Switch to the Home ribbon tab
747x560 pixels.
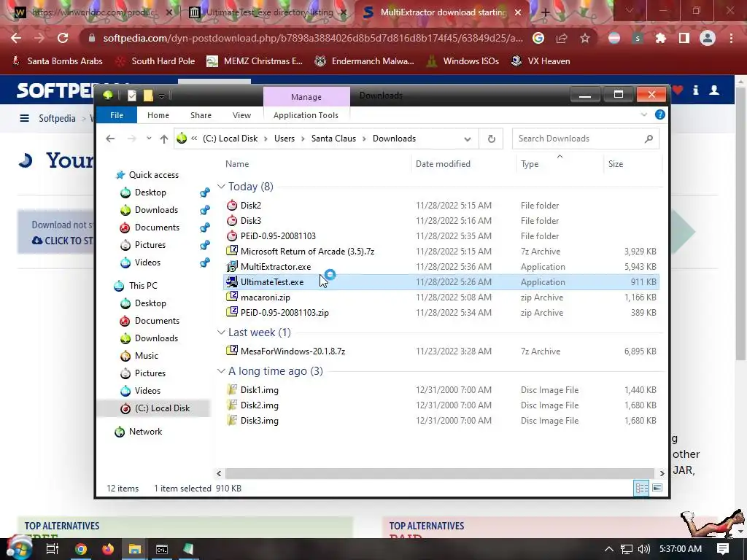(158, 115)
